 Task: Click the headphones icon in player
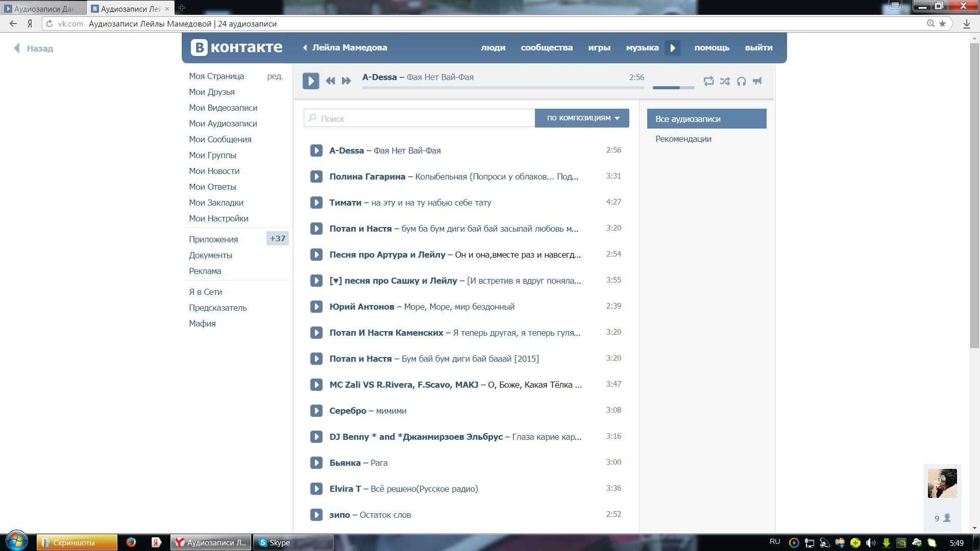(x=741, y=81)
